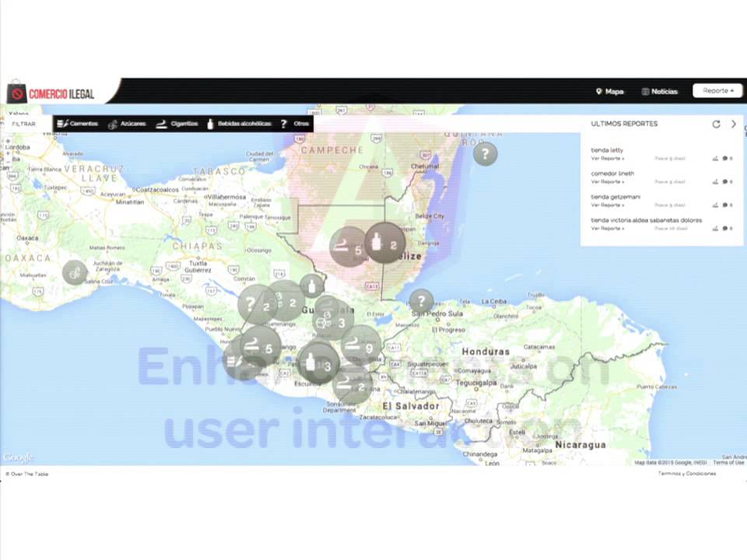Open the Noticias tab
The height and width of the screenshot is (560, 747).
click(x=660, y=92)
